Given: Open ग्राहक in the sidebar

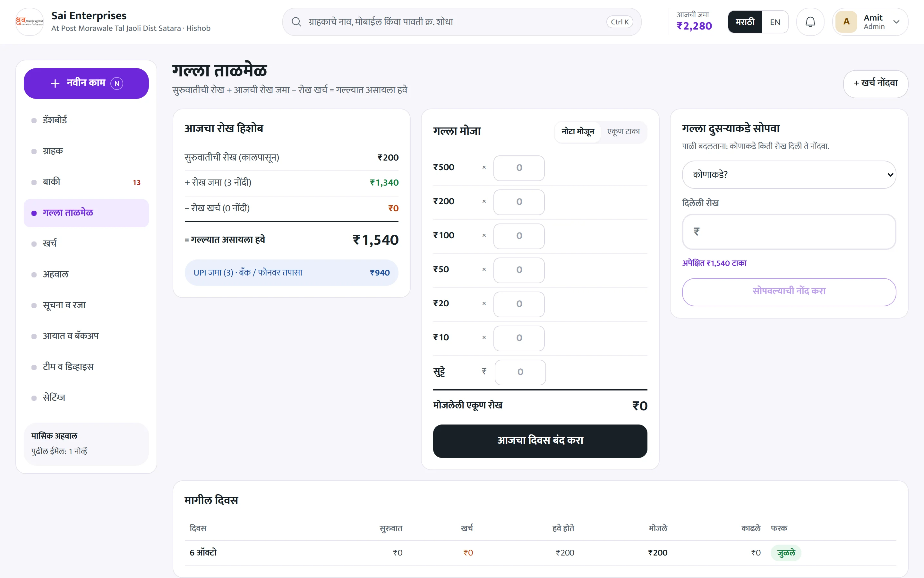Looking at the screenshot, I should tap(86, 151).
